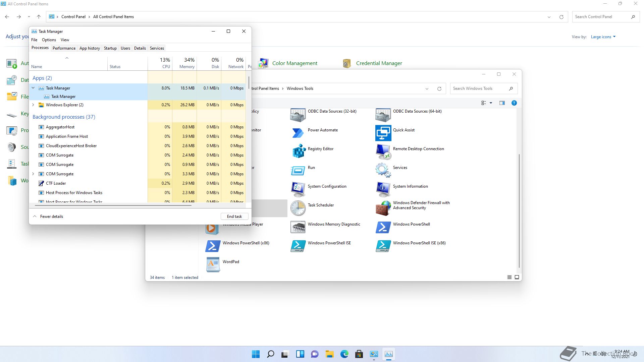Open Task Manager Options menu
Screen dimensions: 644x362
[49, 40]
